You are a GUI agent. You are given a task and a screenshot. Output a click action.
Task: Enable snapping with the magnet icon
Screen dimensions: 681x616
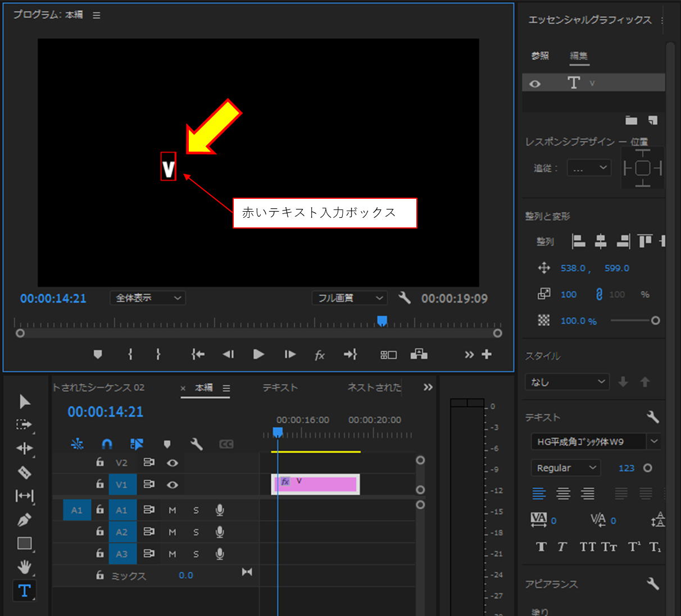pos(107,444)
